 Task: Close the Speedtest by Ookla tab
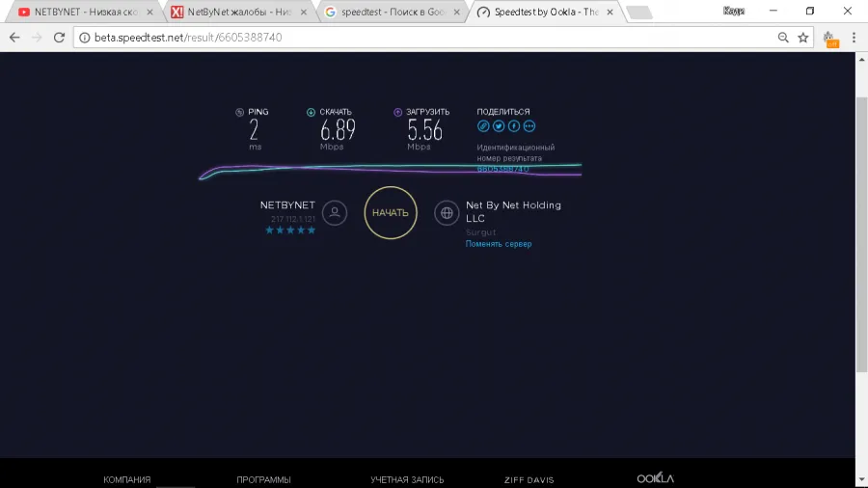pyautogui.click(x=610, y=12)
